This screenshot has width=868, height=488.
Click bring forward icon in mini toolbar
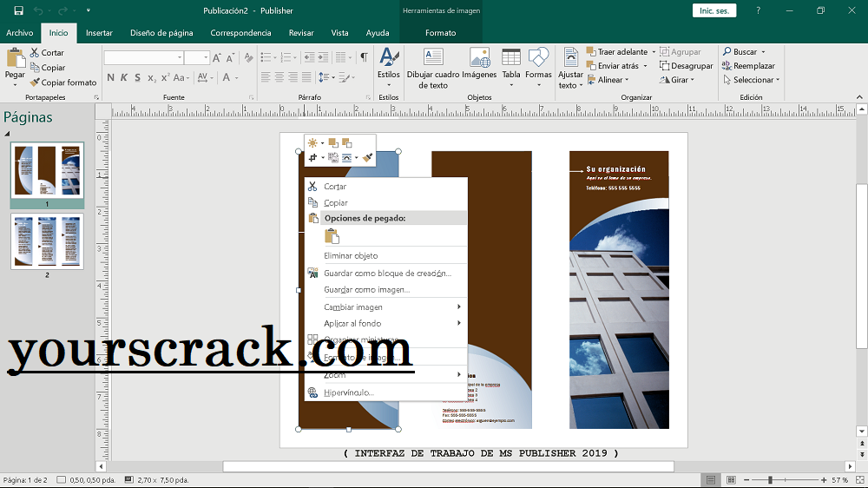pyautogui.click(x=333, y=143)
